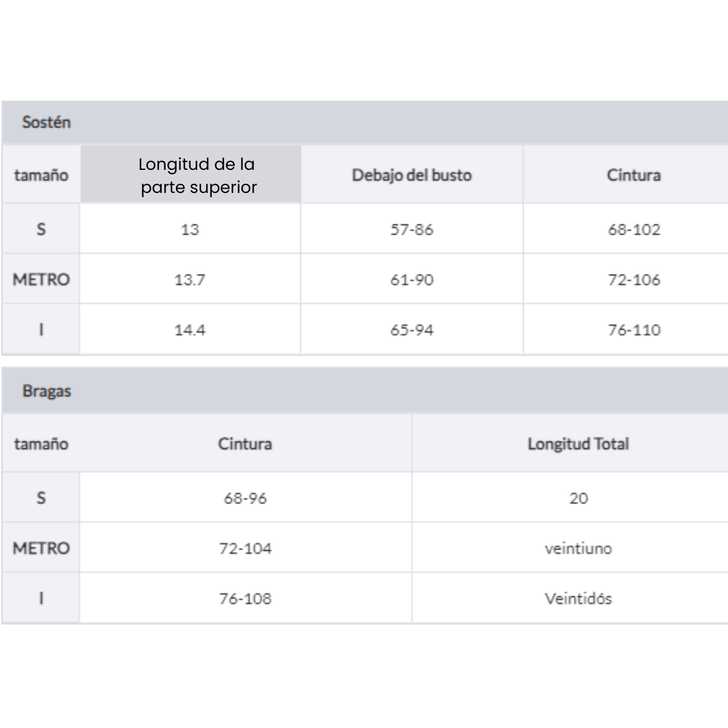
Task: Click the Bragas table title
Action: tap(47, 391)
